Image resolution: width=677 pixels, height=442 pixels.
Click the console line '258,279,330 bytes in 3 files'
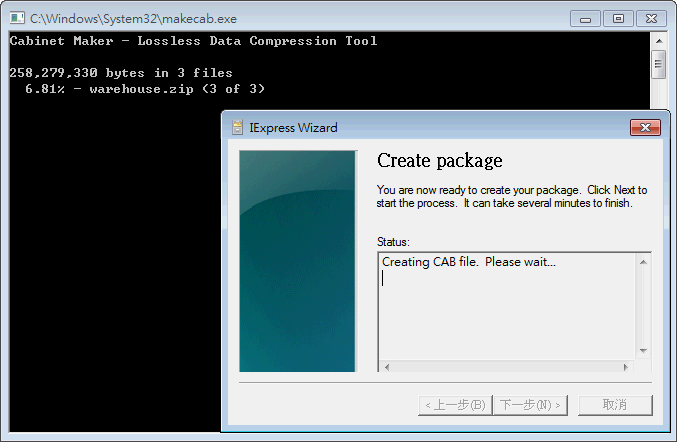coord(121,73)
